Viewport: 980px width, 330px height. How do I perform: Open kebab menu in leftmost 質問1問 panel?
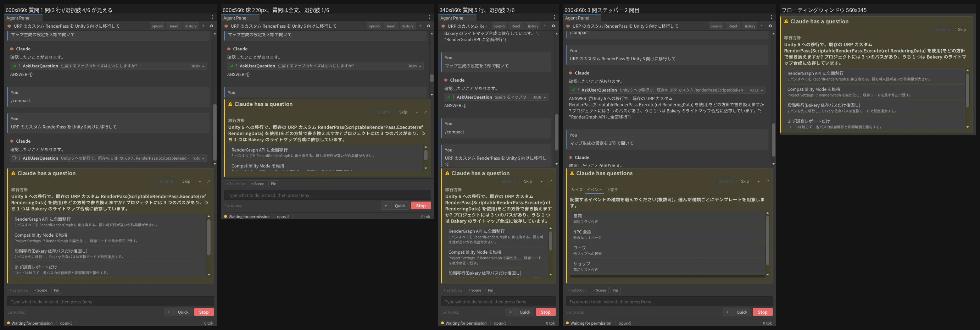[x=213, y=17]
